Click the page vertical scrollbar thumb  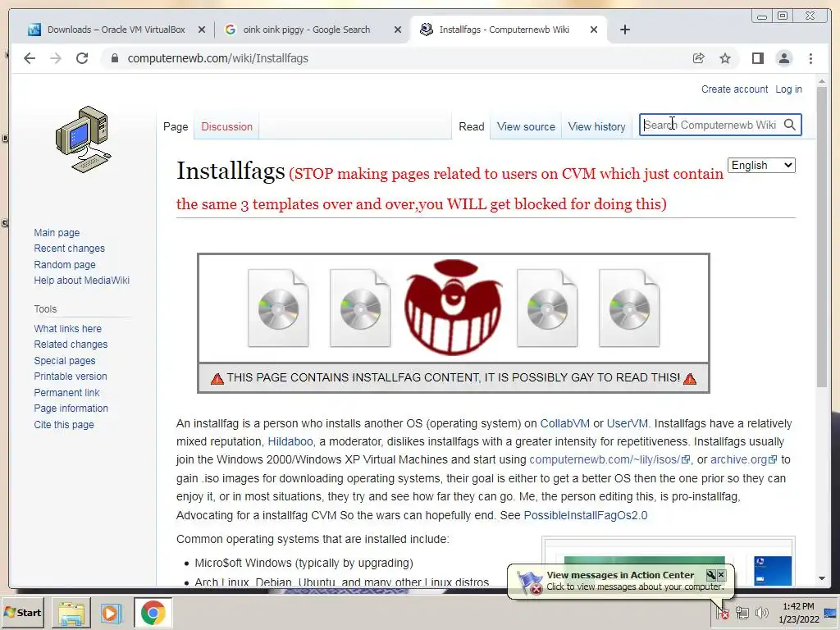822,235
